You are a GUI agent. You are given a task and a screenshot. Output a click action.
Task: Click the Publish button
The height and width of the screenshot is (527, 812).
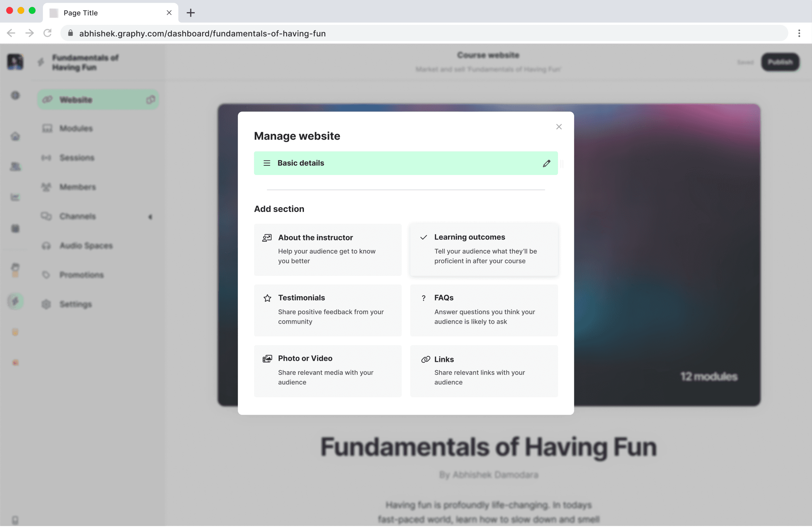780,62
